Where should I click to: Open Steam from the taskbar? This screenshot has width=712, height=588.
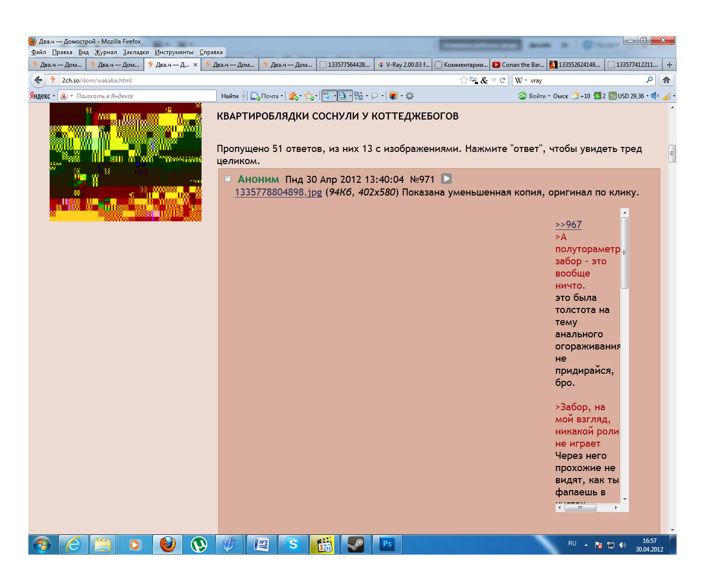coord(356,544)
